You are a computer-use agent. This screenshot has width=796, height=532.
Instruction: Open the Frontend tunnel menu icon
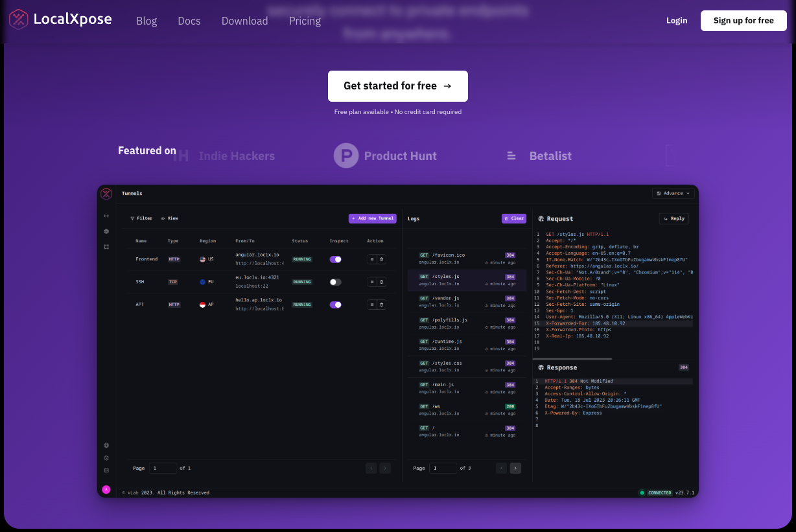click(371, 259)
